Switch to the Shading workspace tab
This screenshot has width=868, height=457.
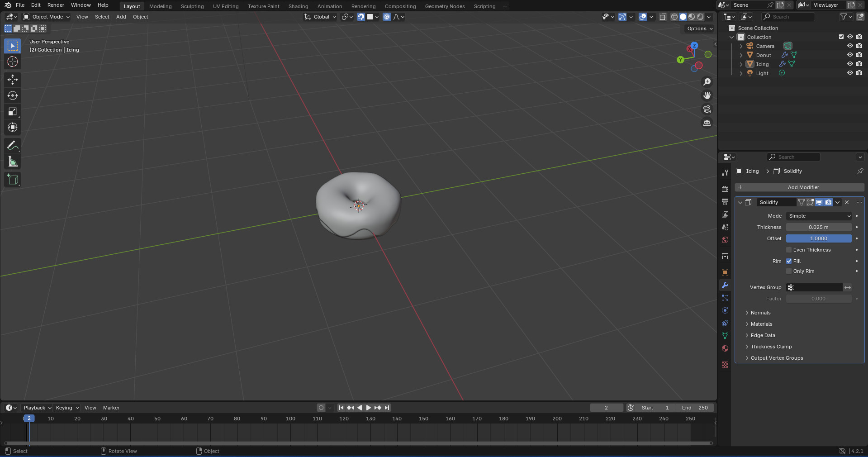point(298,6)
